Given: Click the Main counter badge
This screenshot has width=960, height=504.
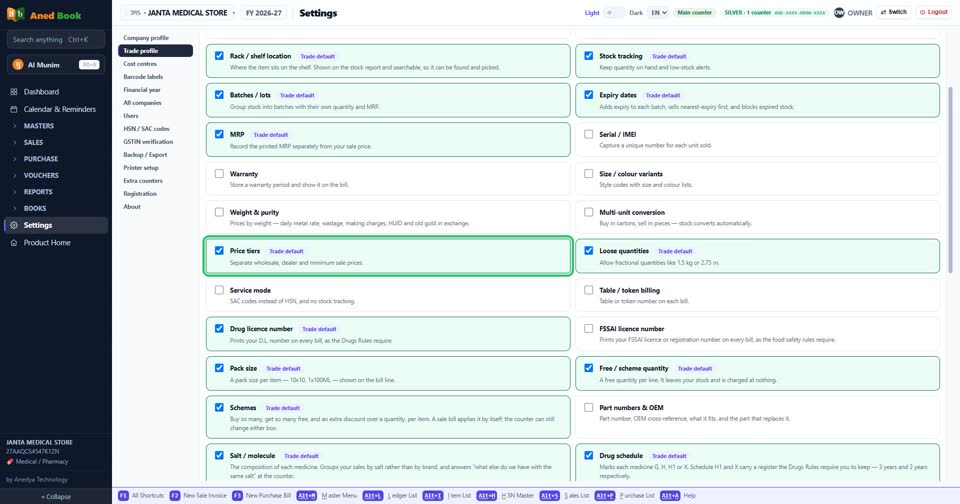Looking at the screenshot, I should pyautogui.click(x=694, y=12).
